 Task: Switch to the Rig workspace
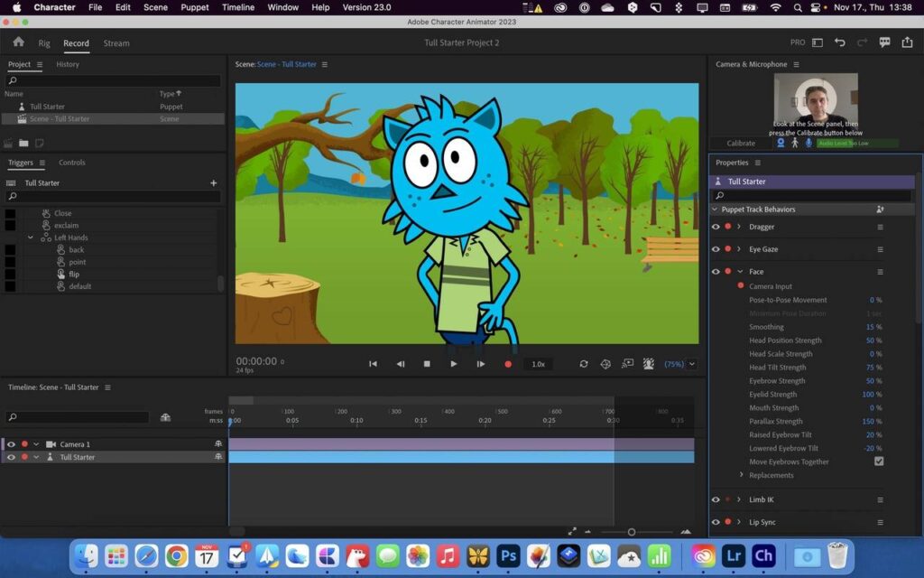(44, 43)
